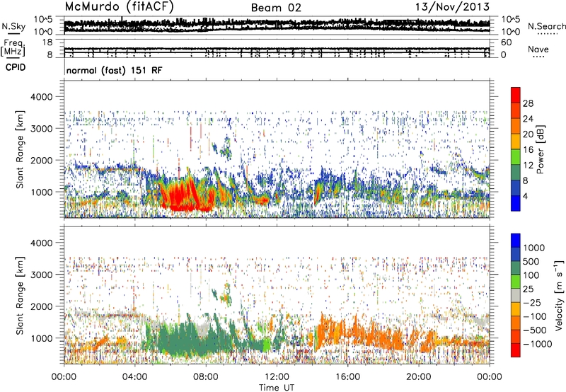
Task: Click the date 13/Nov/2013
Action: (452, 6)
